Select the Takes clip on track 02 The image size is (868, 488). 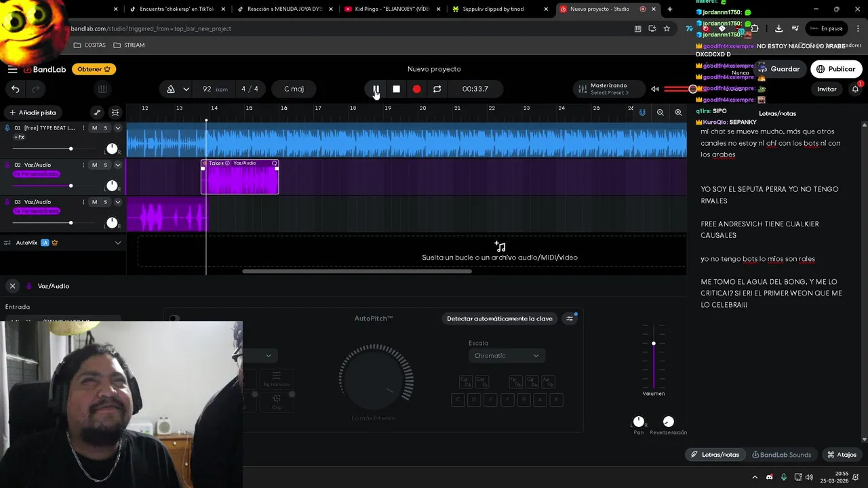tap(239, 177)
